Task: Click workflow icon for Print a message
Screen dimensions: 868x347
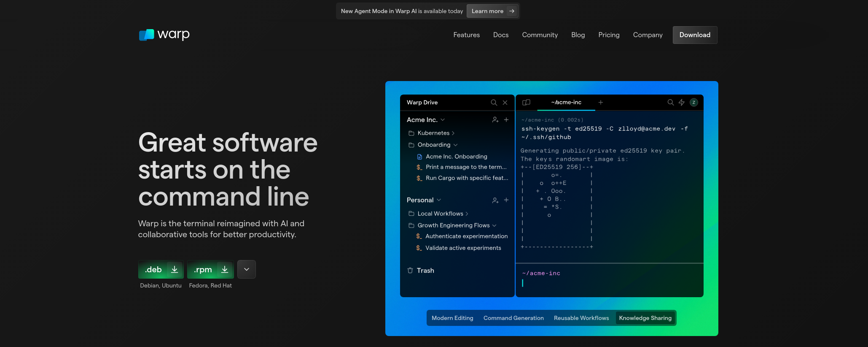Action: [419, 167]
